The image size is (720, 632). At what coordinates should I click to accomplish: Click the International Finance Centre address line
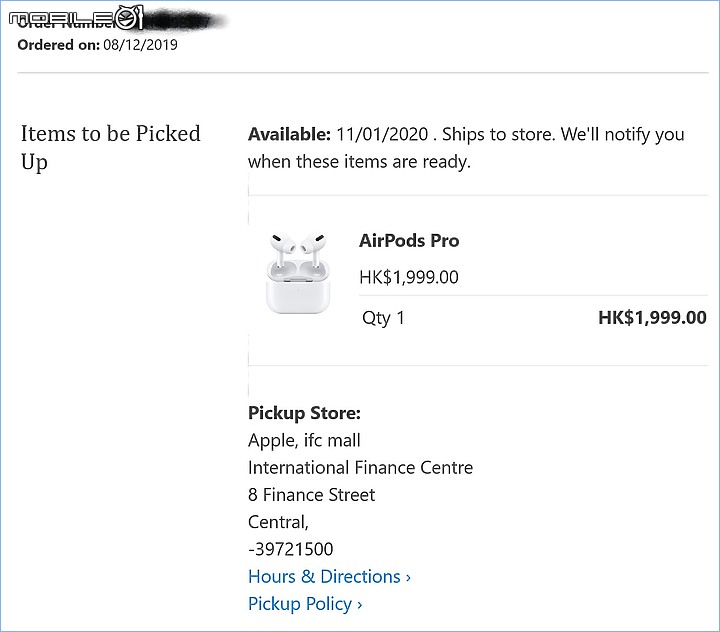pos(360,468)
